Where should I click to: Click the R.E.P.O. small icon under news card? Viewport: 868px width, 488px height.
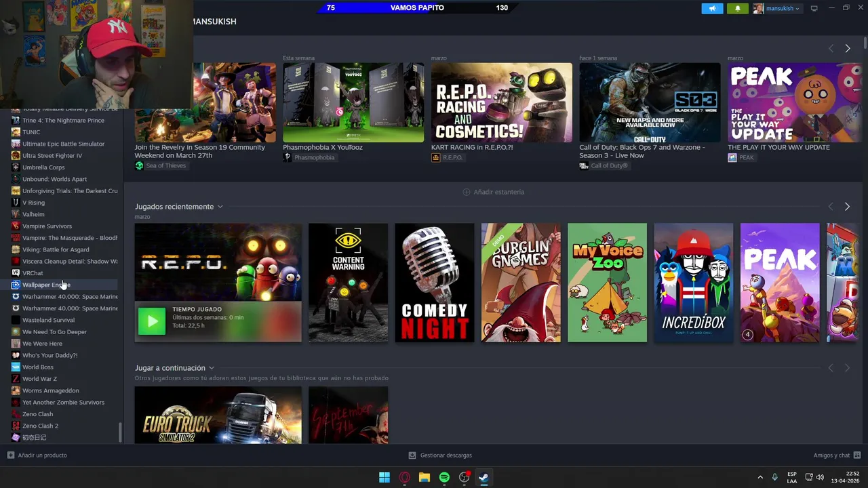[x=435, y=157]
